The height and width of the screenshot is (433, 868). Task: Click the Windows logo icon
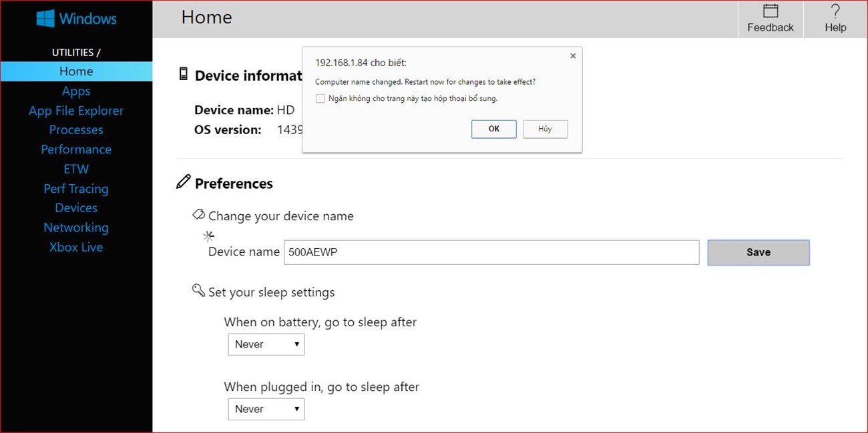point(45,18)
